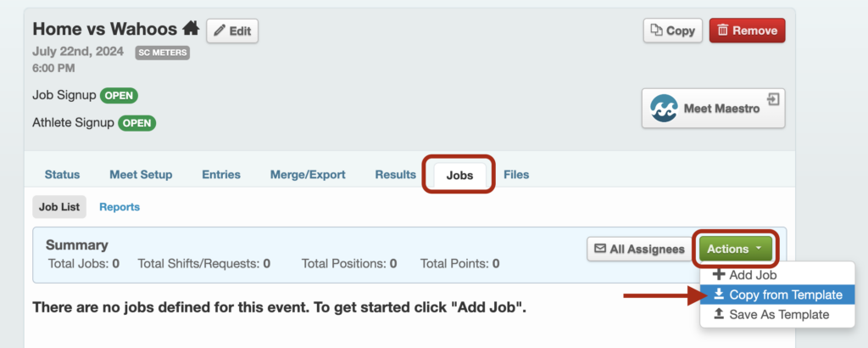868x348 pixels.
Task: Click the pencil icon on Edit button
Action: 220,31
